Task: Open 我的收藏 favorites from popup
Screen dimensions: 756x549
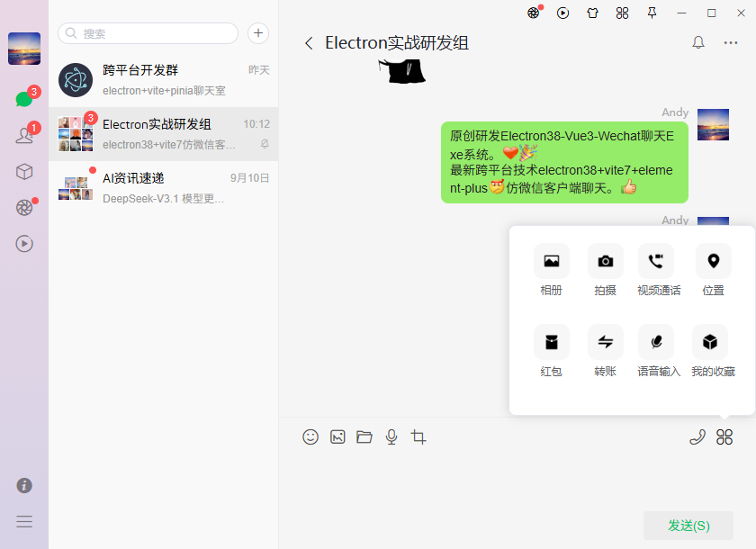Action: coord(713,351)
